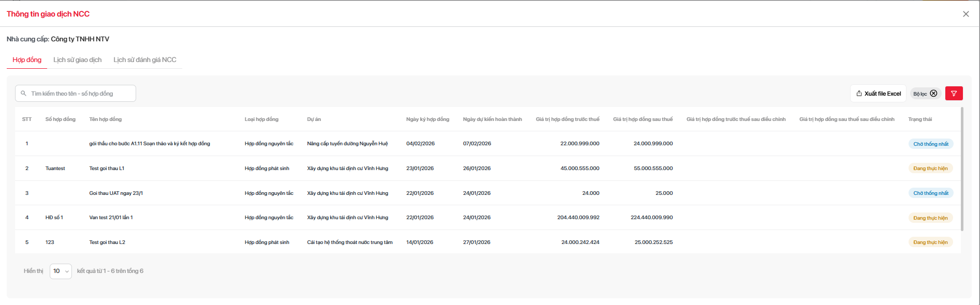Click Giá trị hợp đồng trước thuế header
The image size is (980, 305).
(x=567, y=119)
